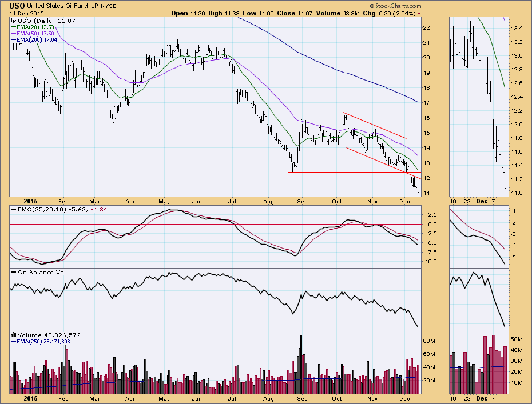532x404 pixels.
Task: Select the upper red channel trendline
Action: coord(375,126)
